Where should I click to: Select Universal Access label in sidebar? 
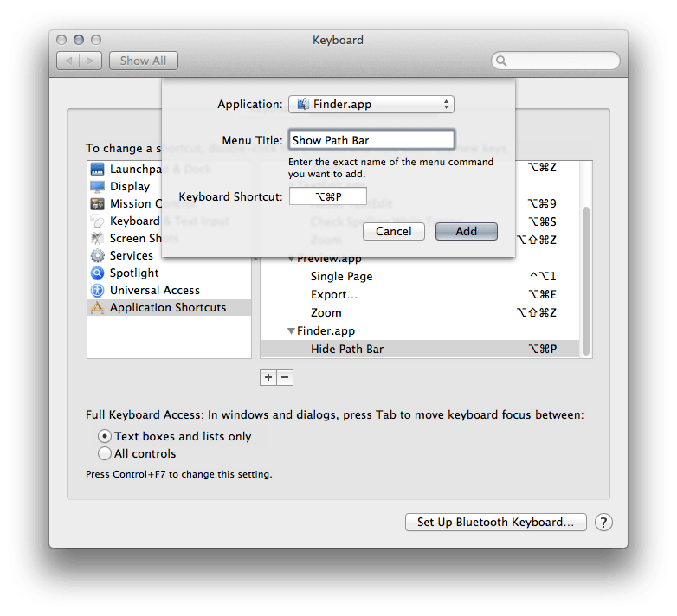[x=155, y=291]
